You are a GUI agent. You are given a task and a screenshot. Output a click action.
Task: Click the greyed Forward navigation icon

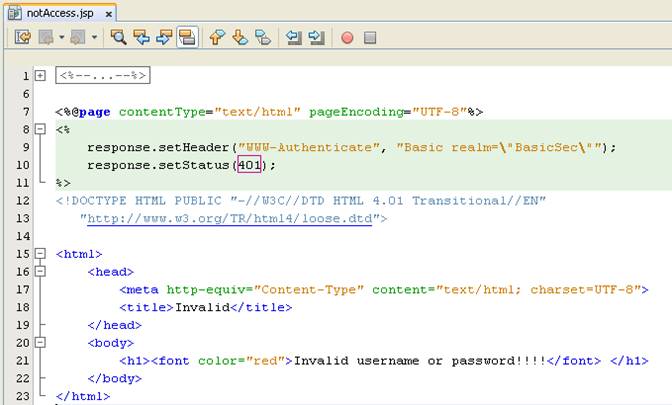78,37
